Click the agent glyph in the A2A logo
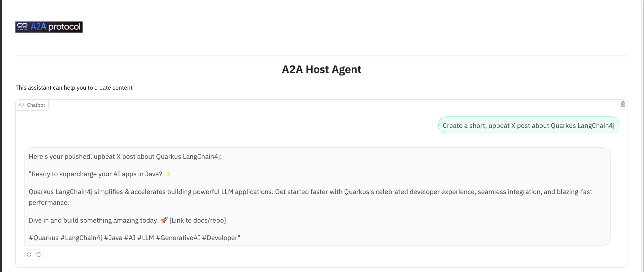This screenshot has width=644, height=272. pyautogui.click(x=22, y=27)
